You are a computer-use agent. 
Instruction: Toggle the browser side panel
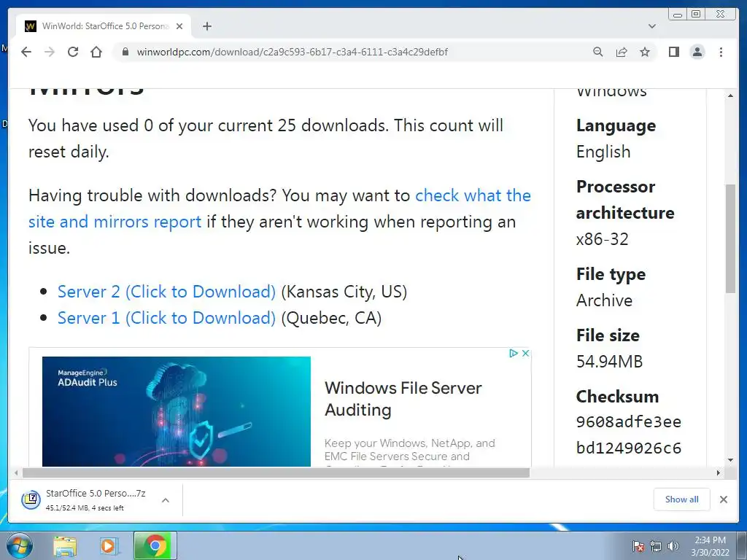tap(673, 52)
